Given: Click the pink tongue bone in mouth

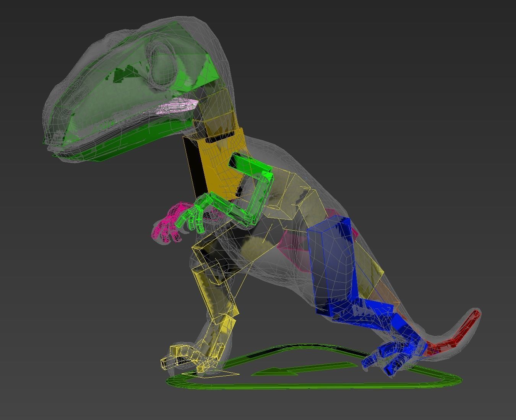Looking at the screenshot, I should [178, 106].
